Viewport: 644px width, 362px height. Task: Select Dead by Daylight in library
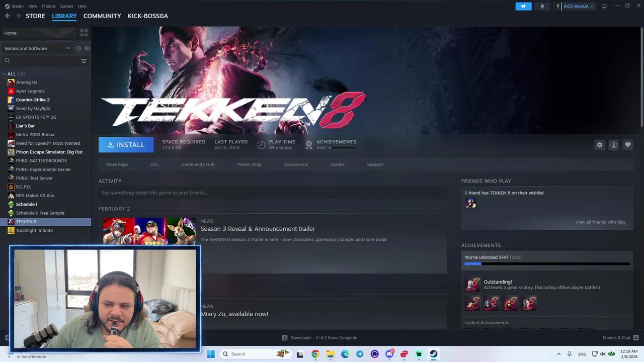[x=33, y=109]
